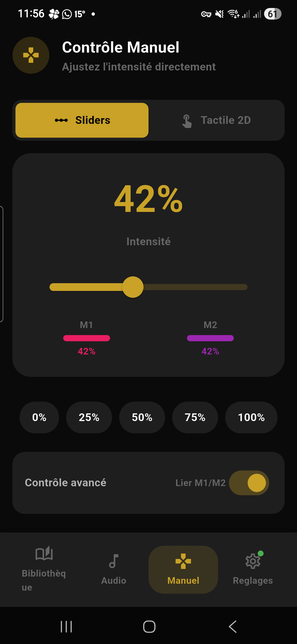
Task: Toggle the Lier M1/M2 switch
Action: point(249,483)
